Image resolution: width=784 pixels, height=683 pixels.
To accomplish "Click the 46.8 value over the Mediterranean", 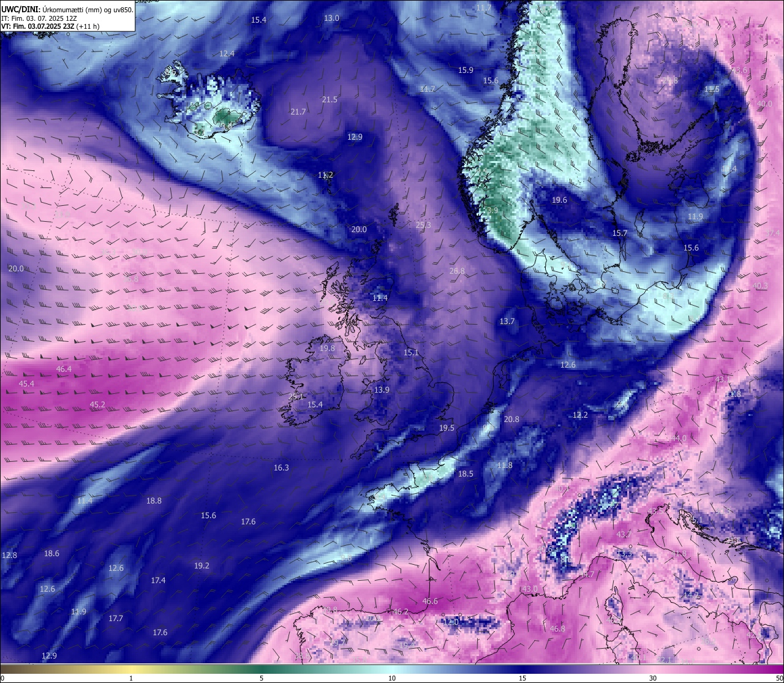I will 557,629.
